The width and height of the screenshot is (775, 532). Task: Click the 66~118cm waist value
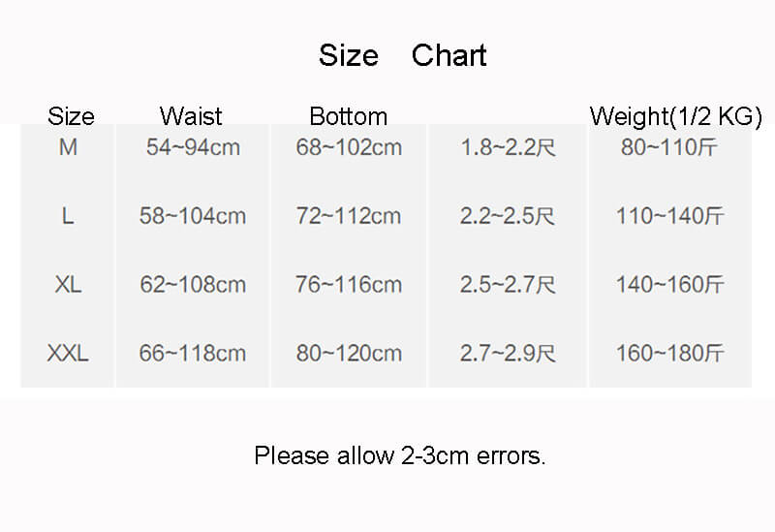pyautogui.click(x=193, y=353)
